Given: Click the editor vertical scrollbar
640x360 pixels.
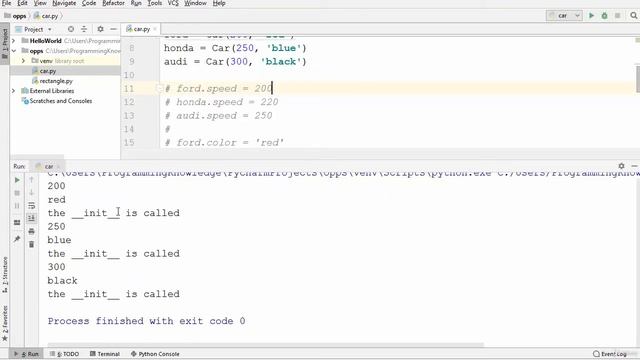Looking at the screenshot, I should tap(638, 78).
